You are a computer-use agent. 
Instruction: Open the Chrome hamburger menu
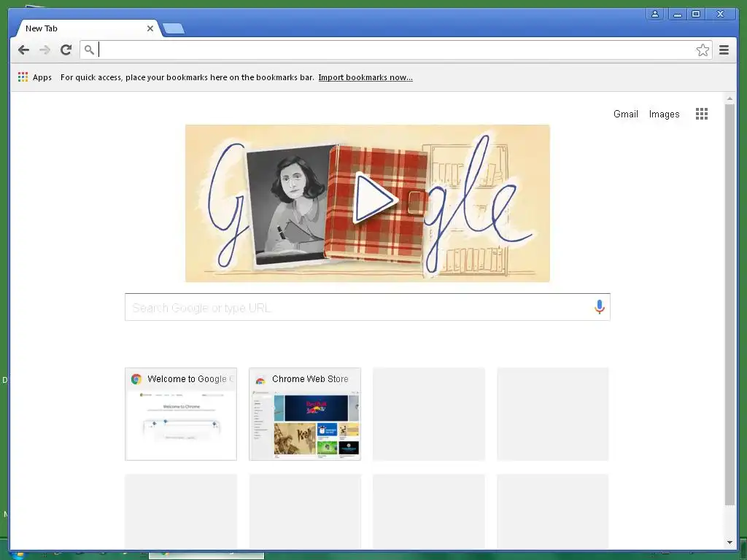[724, 50]
